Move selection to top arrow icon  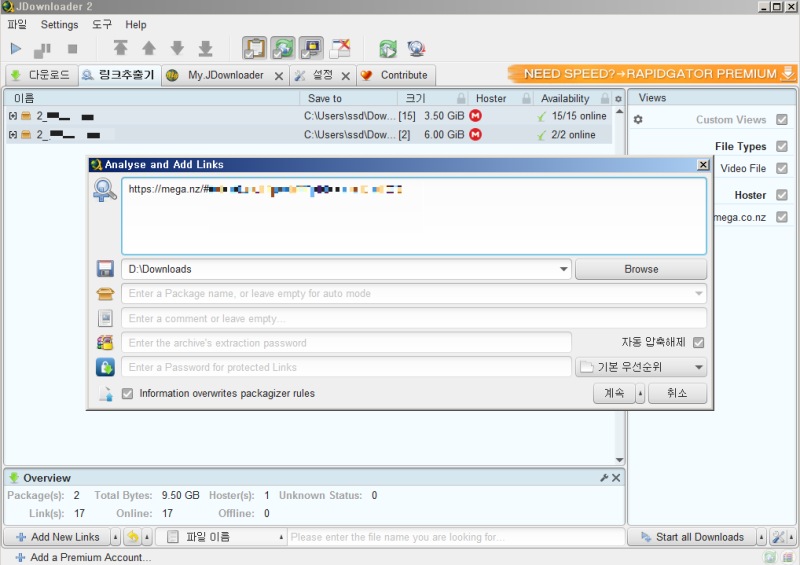point(120,48)
